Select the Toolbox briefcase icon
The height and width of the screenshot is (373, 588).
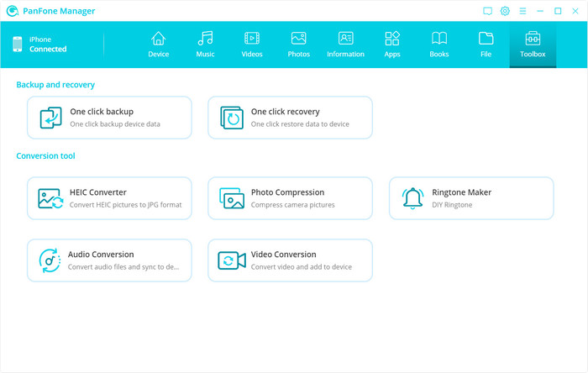tap(533, 39)
